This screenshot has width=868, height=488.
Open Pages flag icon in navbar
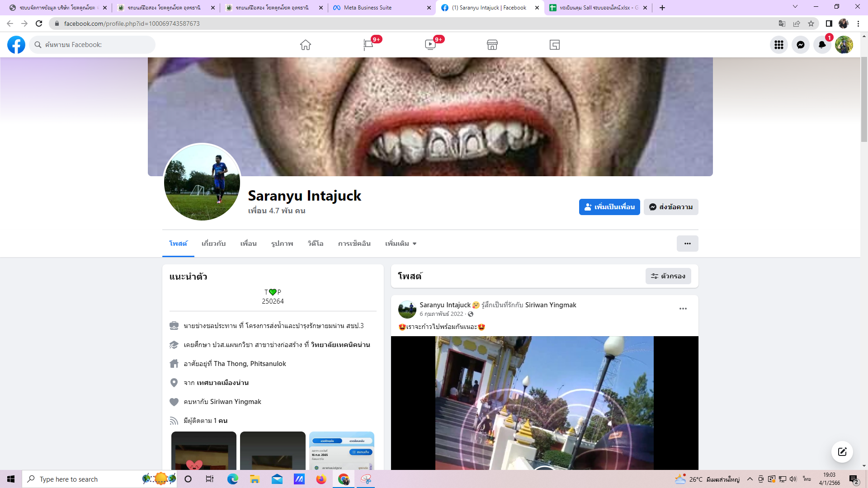(368, 45)
